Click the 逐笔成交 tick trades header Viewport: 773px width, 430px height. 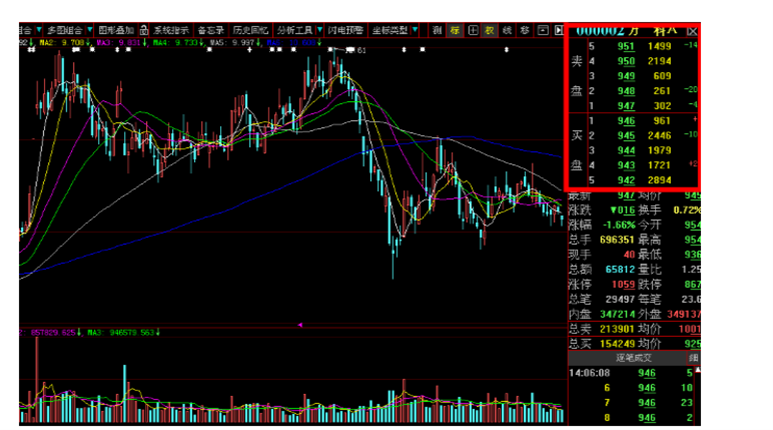tap(633, 358)
